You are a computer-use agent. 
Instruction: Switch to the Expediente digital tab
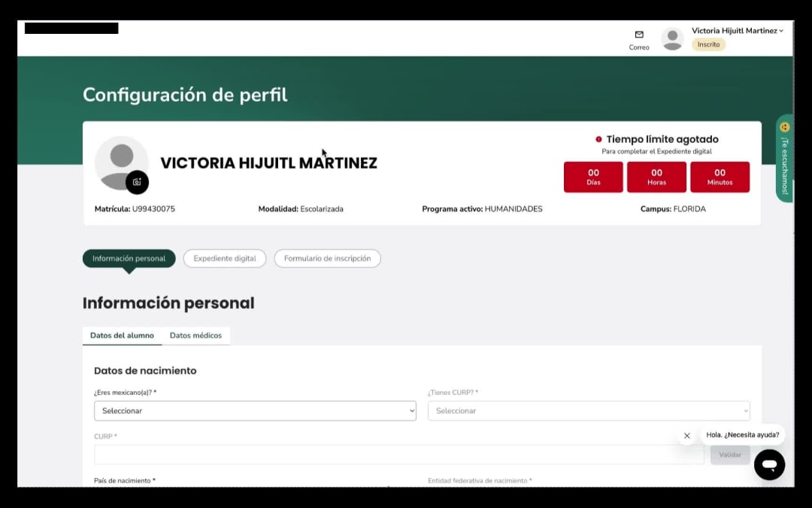click(224, 258)
